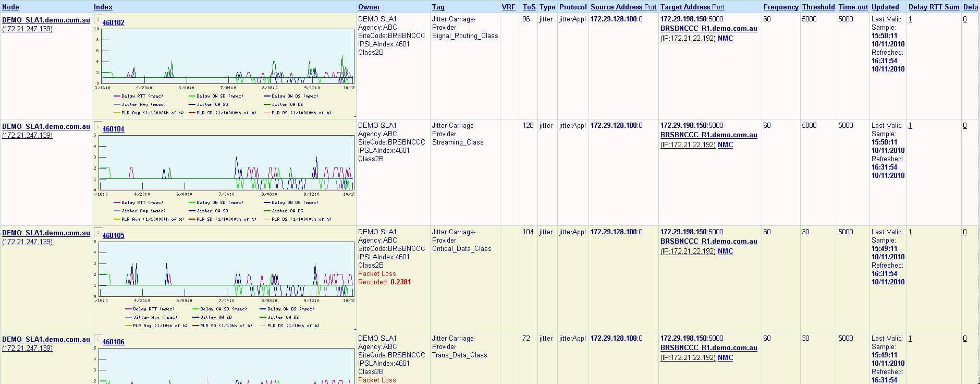This screenshot has height=384, width=980.
Task: Sort the table by Node column
Action: coord(10,7)
